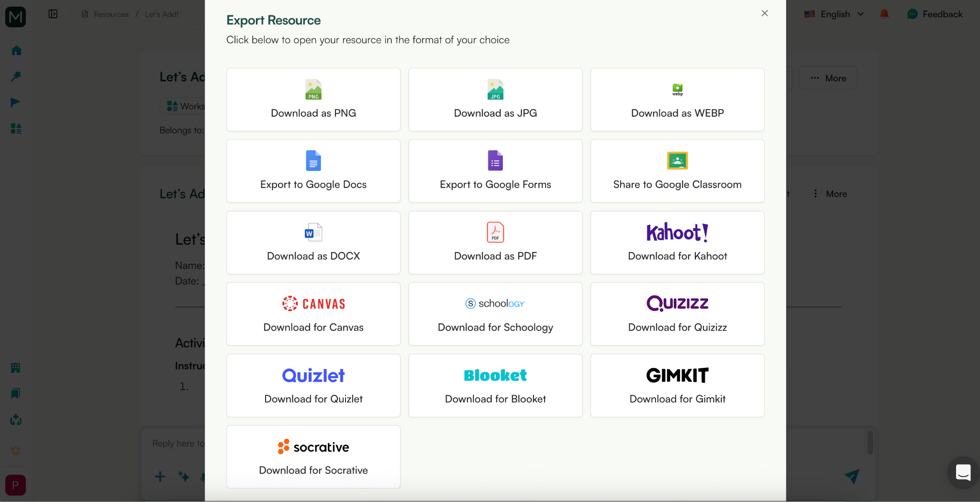Viewport: 980px width, 502px height.
Task: Click the Resources breadcrumb link
Action: (x=111, y=14)
